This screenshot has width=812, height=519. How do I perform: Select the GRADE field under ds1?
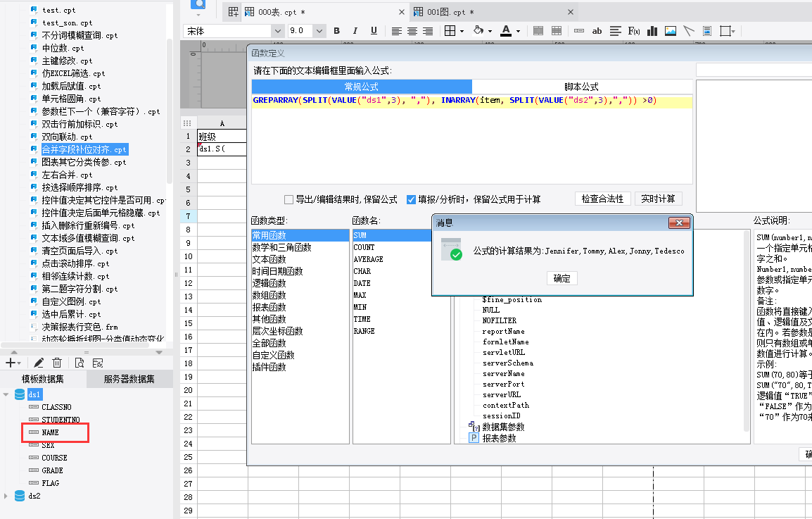tap(52, 470)
